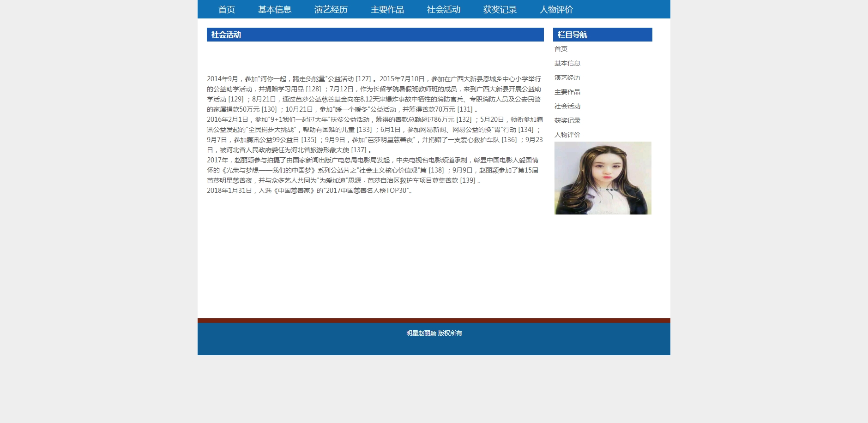Select 基本信息 in the top navigation bar

tap(274, 10)
